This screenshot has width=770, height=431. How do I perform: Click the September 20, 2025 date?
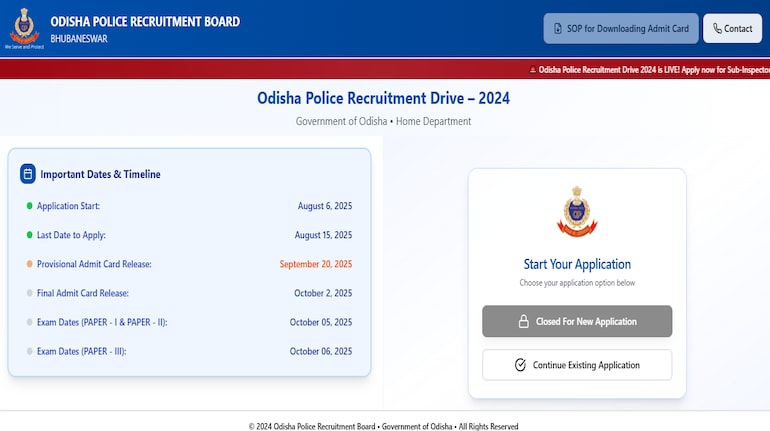[x=316, y=264]
